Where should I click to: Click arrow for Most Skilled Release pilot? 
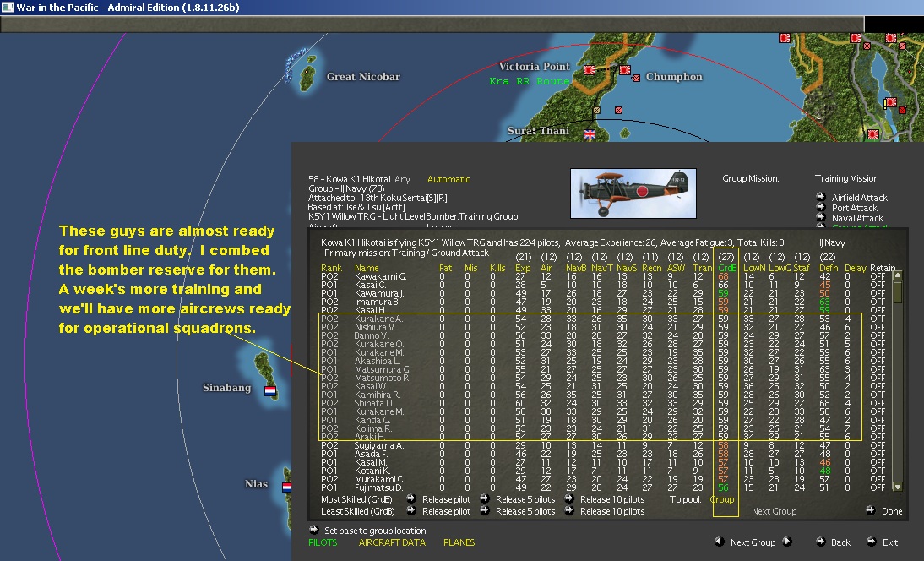click(x=410, y=498)
